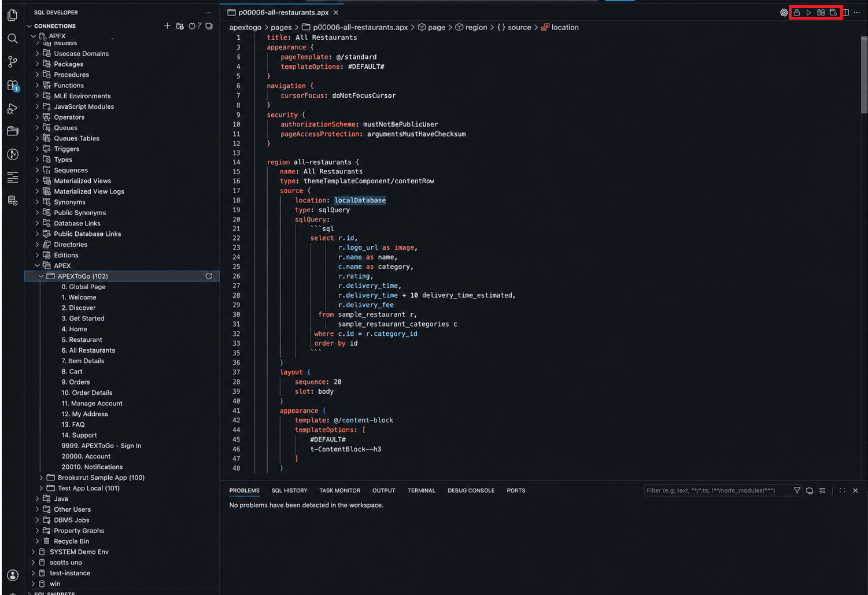This screenshot has height=595, width=868.
Task: Expand the Materialized Views node
Action: (38, 181)
